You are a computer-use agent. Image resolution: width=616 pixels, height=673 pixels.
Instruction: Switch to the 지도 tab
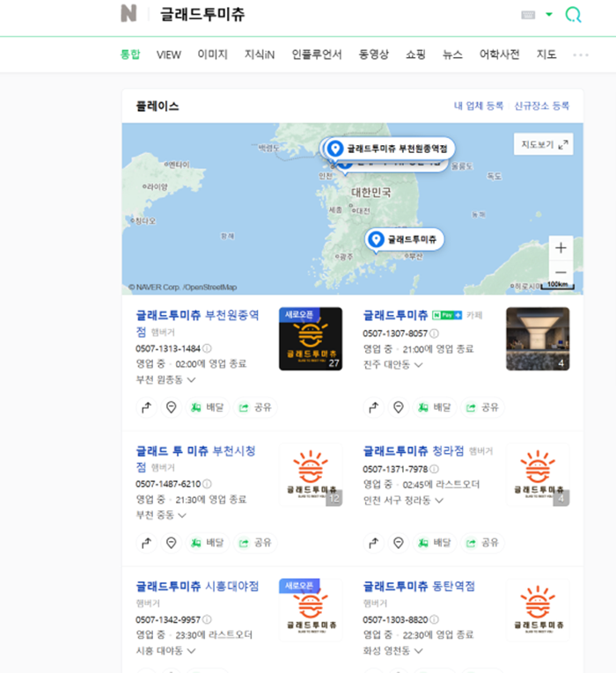546,55
